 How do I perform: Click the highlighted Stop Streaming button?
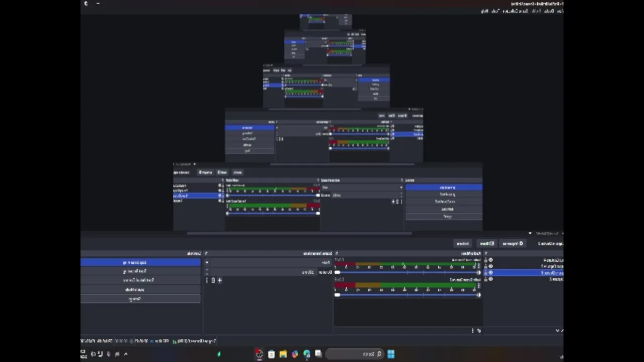click(x=140, y=262)
